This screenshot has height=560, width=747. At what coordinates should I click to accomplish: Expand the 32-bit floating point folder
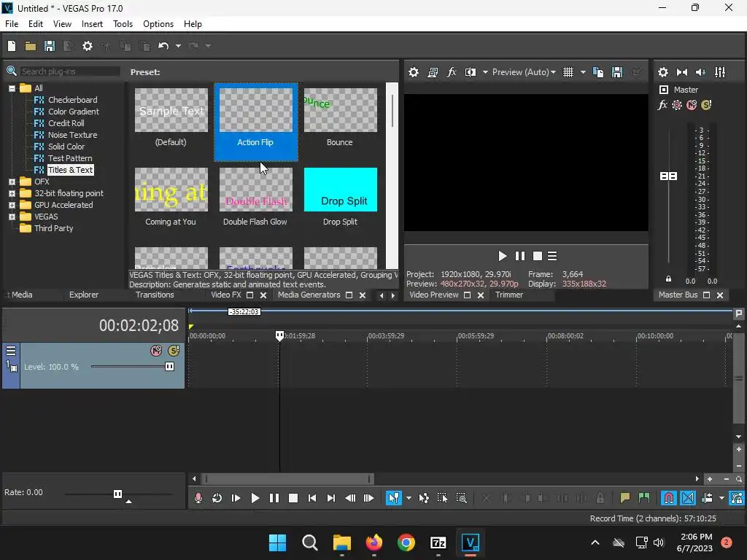(12, 194)
